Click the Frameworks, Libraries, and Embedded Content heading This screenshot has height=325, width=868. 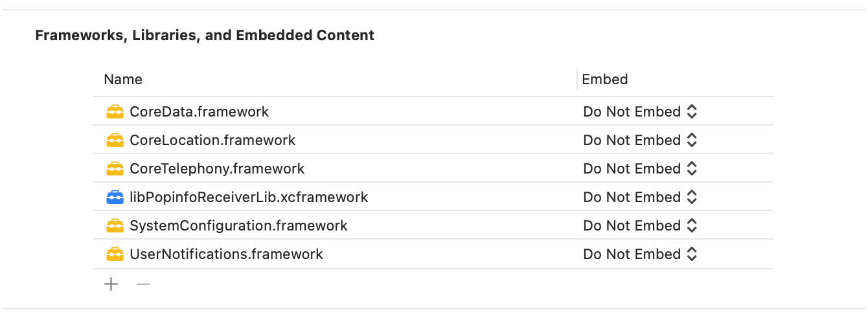click(205, 36)
